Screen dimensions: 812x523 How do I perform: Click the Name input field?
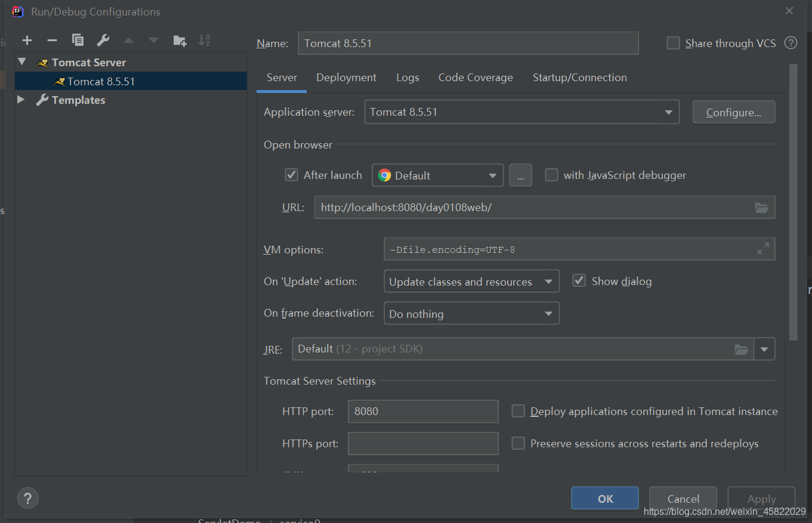pyautogui.click(x=468, y=43)
